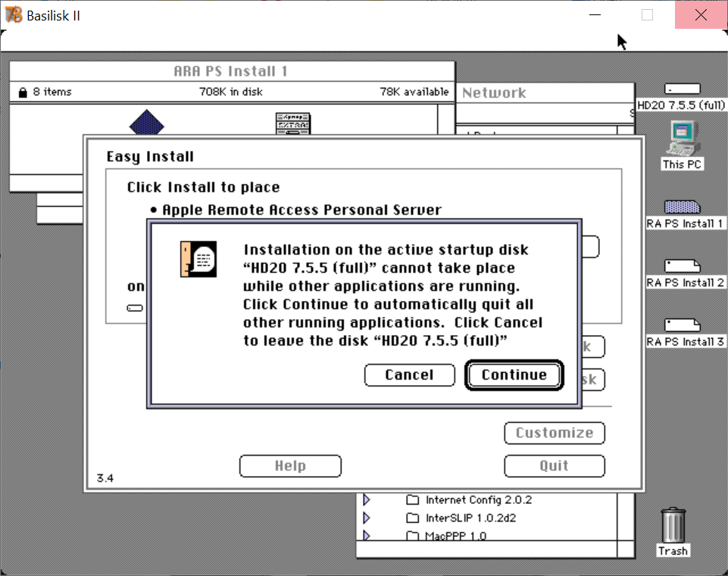
Task: Quit the Easy Install installer
Action: pyautogui.click(x=555, y=466)
